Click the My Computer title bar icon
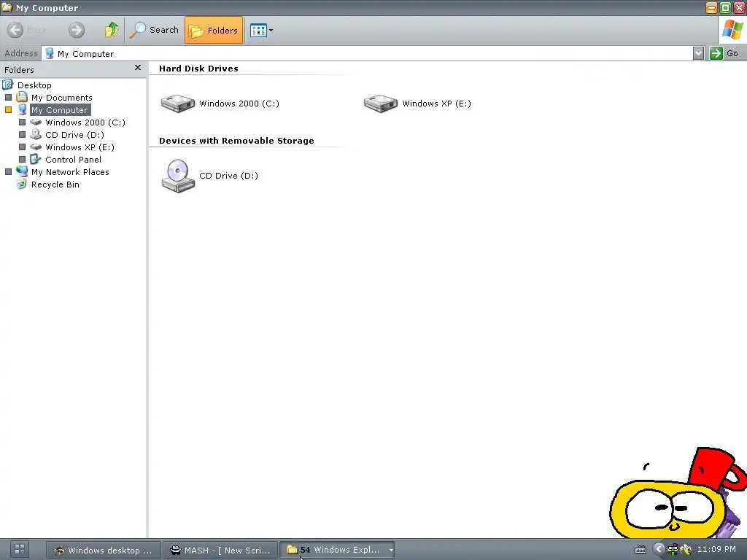 (7, 7)
